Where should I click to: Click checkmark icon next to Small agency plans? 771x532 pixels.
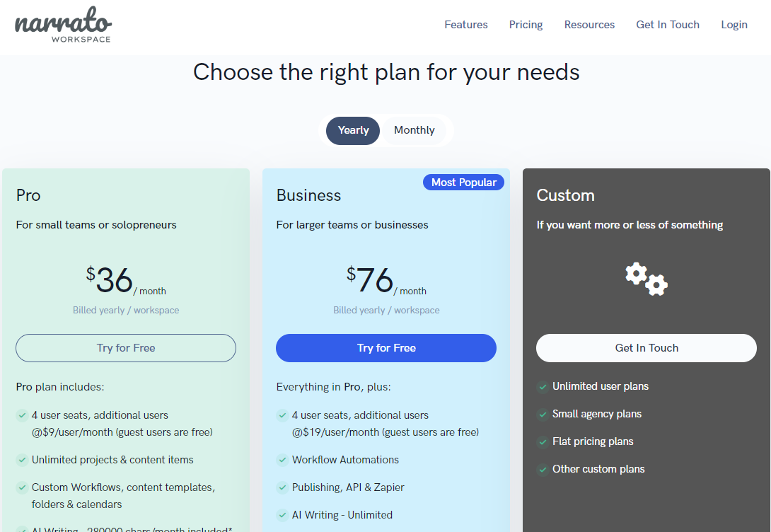tap(543, 415)
